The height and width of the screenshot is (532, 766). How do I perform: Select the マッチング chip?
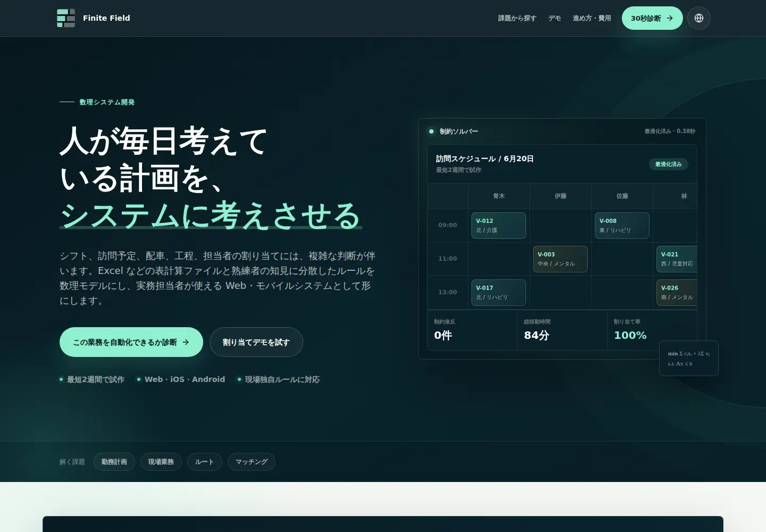(x=252, y=462)
